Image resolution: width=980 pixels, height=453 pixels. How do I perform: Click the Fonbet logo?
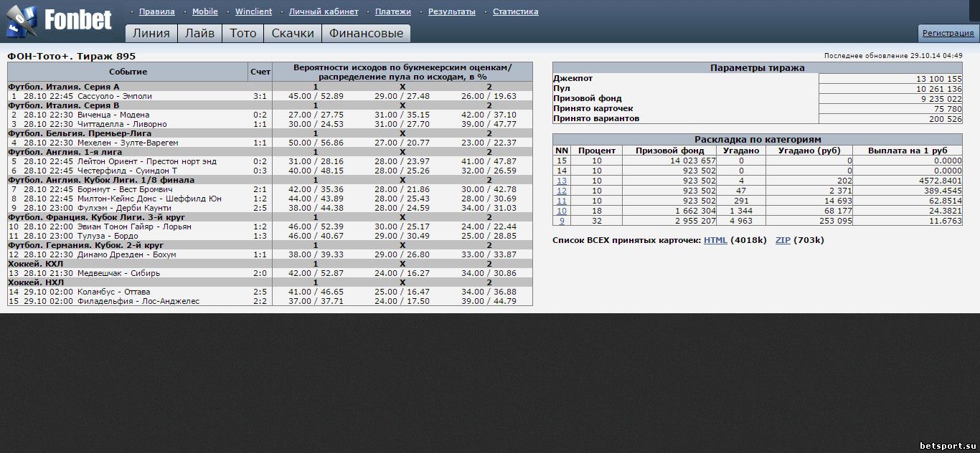pos(59,21)
